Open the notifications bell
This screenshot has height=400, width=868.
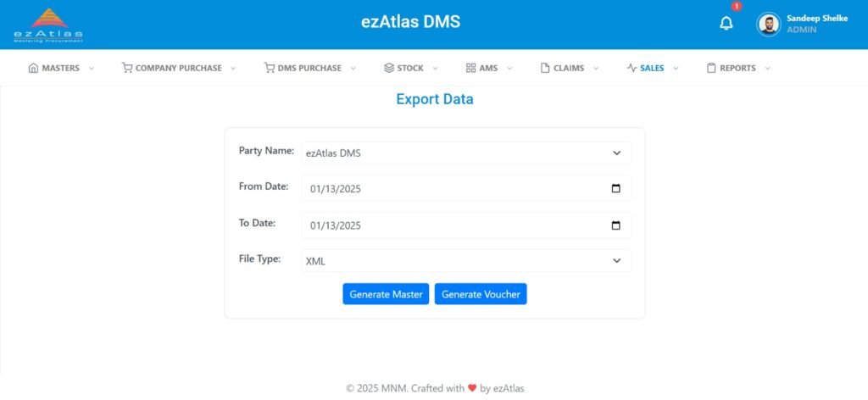(726, 23)
